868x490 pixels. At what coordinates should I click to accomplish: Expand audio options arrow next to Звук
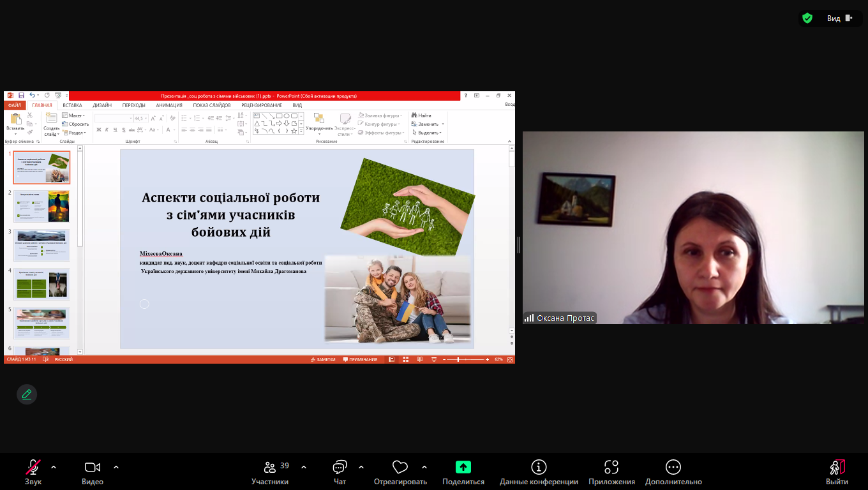pos(54,467)
